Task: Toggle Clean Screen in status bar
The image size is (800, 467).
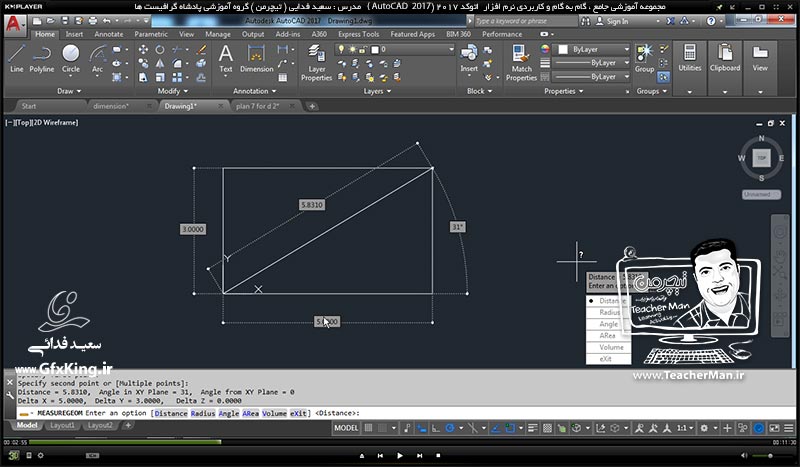Action: tap(774, 428)
